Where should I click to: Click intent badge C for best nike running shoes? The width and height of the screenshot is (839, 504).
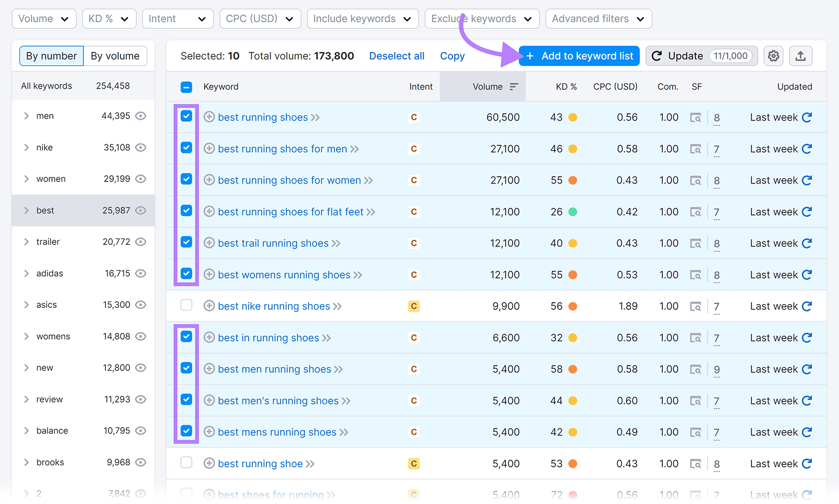[x=414, y=306]
